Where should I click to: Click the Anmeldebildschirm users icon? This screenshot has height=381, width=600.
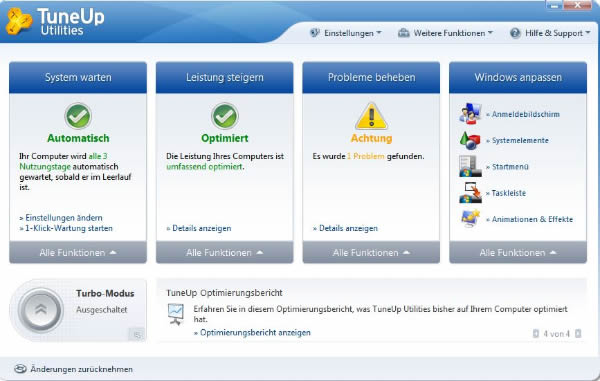click(x=470, y=114)
